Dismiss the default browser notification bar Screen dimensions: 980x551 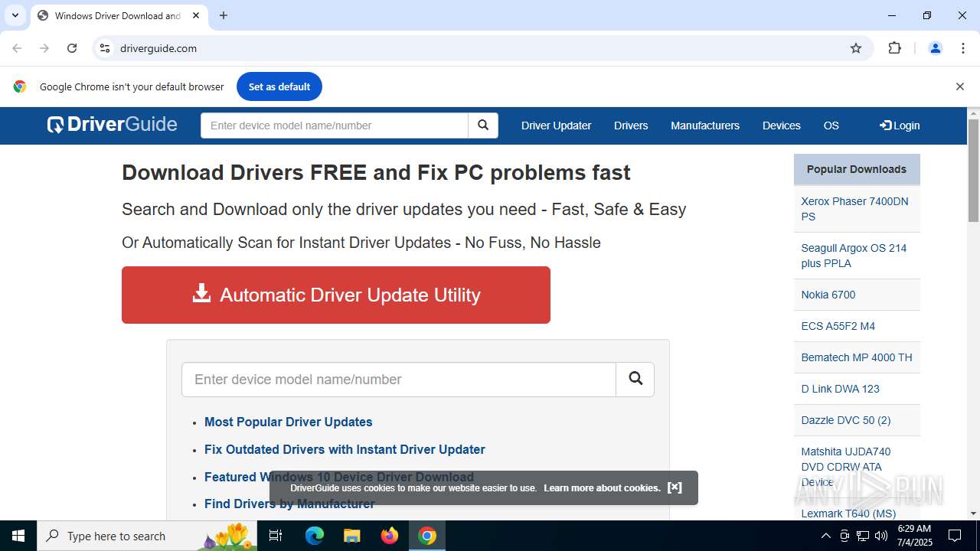(960, 86)
